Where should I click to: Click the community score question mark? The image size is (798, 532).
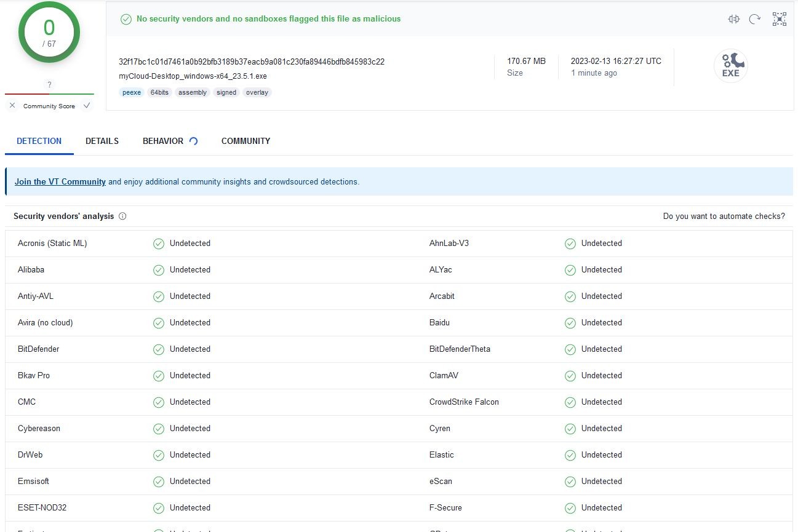[x=49, y=84]
